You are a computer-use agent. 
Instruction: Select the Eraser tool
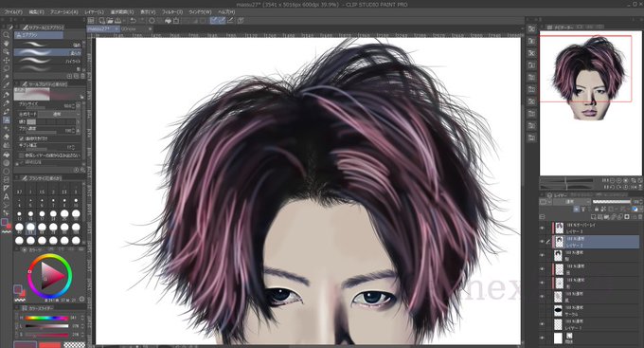click(x=7, y=137)
